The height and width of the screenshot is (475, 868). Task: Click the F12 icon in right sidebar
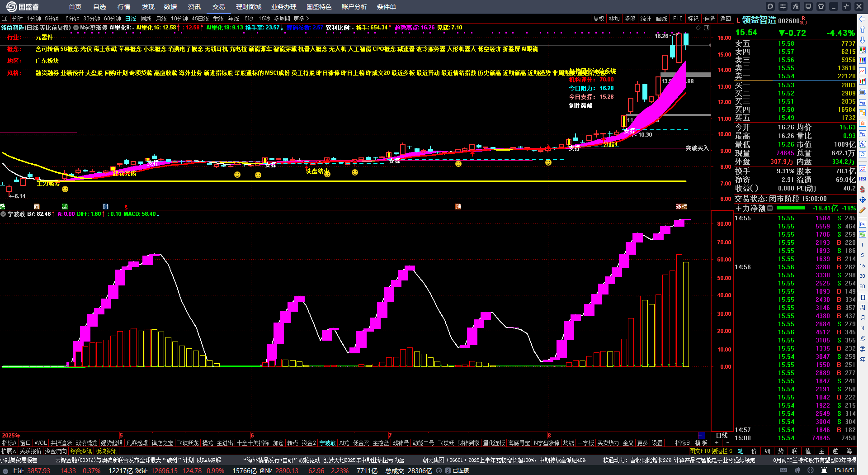tap(863, 134)
